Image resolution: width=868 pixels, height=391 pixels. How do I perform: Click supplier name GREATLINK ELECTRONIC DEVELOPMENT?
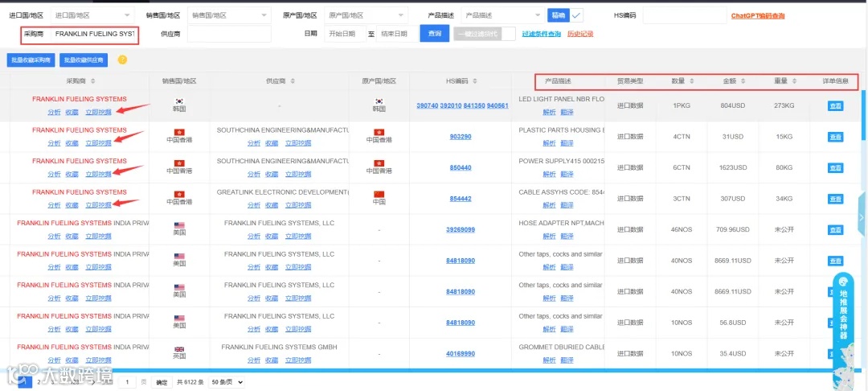pyautogui.click(x=283, y=192)
